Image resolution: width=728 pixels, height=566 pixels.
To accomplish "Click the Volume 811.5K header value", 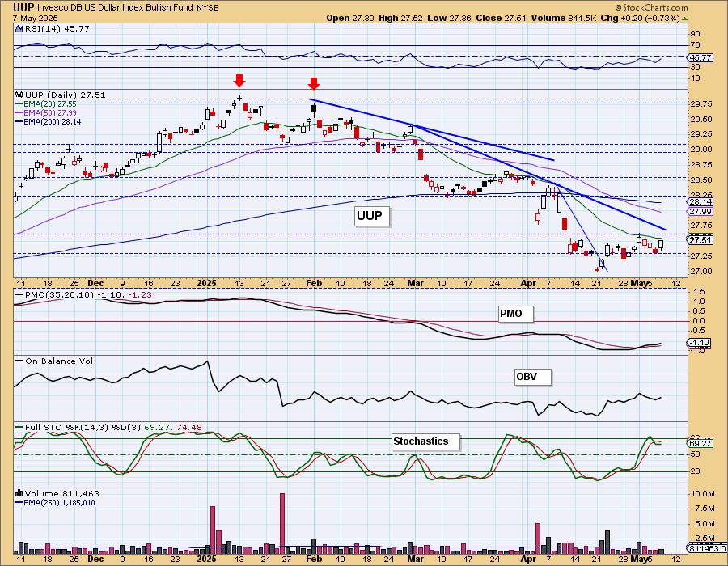I will (x=564, y=18).
